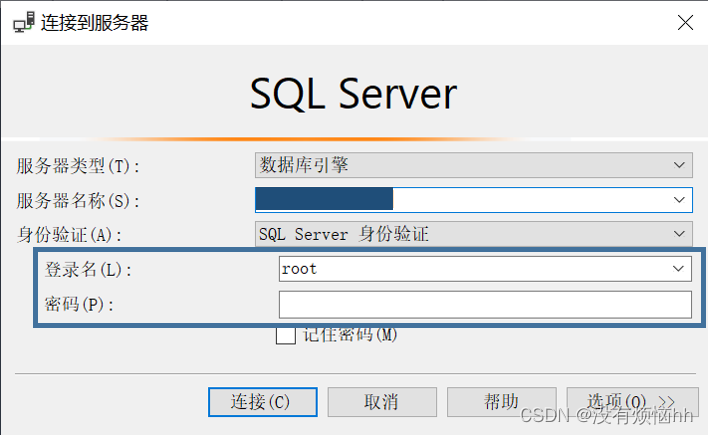The height and width of the screenshot is (435, 708).
Task: Expand the 服务器名称 dropdown arrow
Action: point(679,200)
